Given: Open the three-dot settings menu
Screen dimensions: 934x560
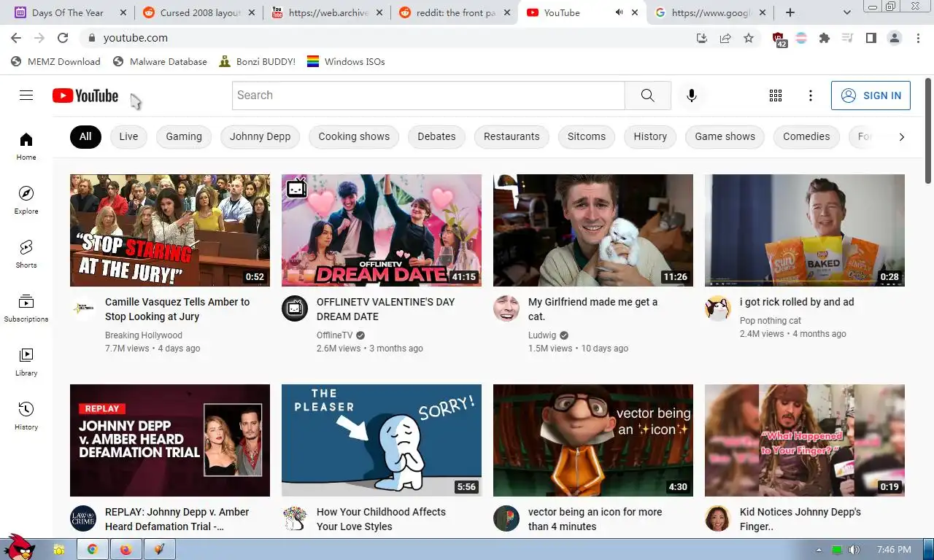Looking at the screenshot, I should (810, 96).
